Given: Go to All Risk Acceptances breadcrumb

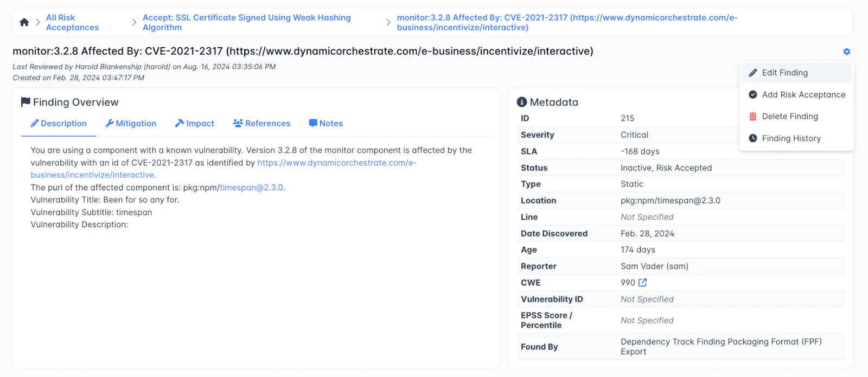Looking at the screenshot, I should [x=72, y=22].
